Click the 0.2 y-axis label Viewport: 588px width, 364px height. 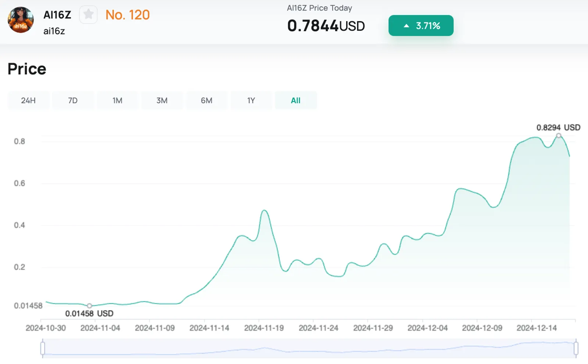coord(19,267)
